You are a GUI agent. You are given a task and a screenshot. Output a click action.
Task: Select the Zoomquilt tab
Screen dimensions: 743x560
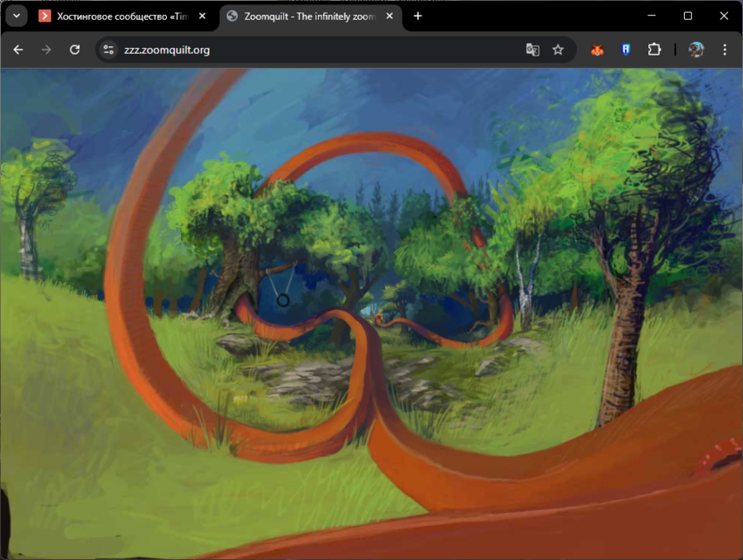pyautogui.click(x=310, y=16)
